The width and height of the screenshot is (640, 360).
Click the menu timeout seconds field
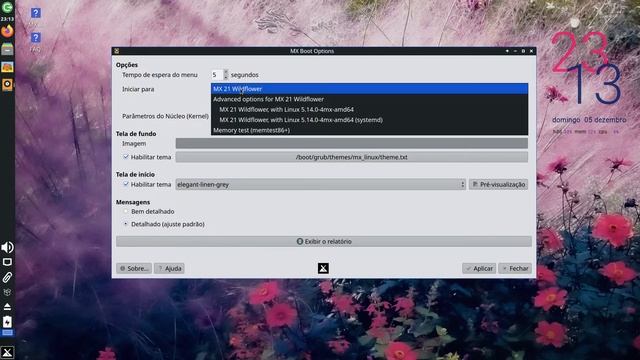pos(217,75)
